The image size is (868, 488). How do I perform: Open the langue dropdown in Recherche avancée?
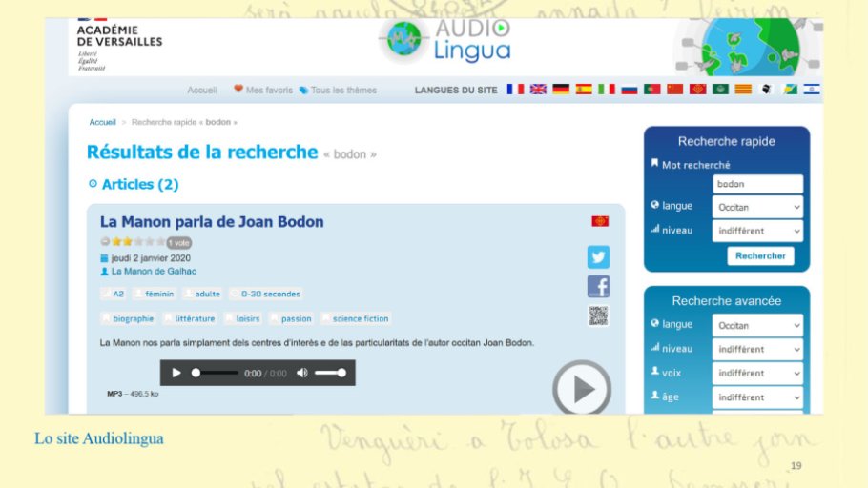click(x=757, y=326)
